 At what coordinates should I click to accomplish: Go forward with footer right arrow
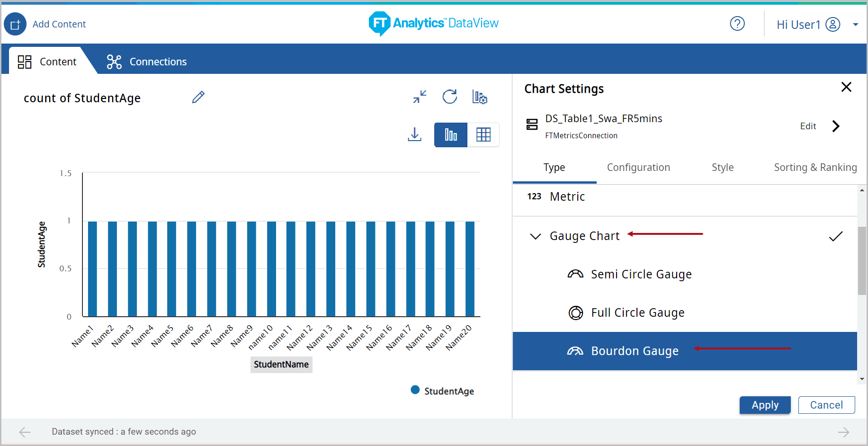coord(843,432)
